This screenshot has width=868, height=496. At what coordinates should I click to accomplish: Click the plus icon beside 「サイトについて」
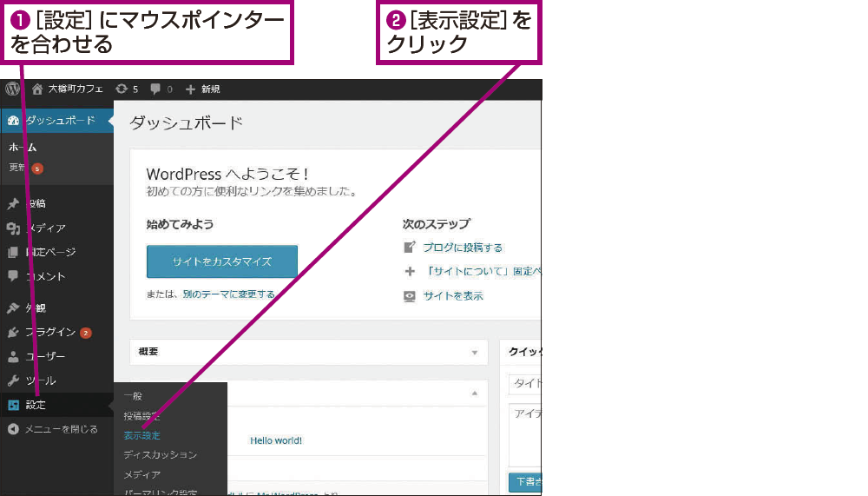[410, 272]
